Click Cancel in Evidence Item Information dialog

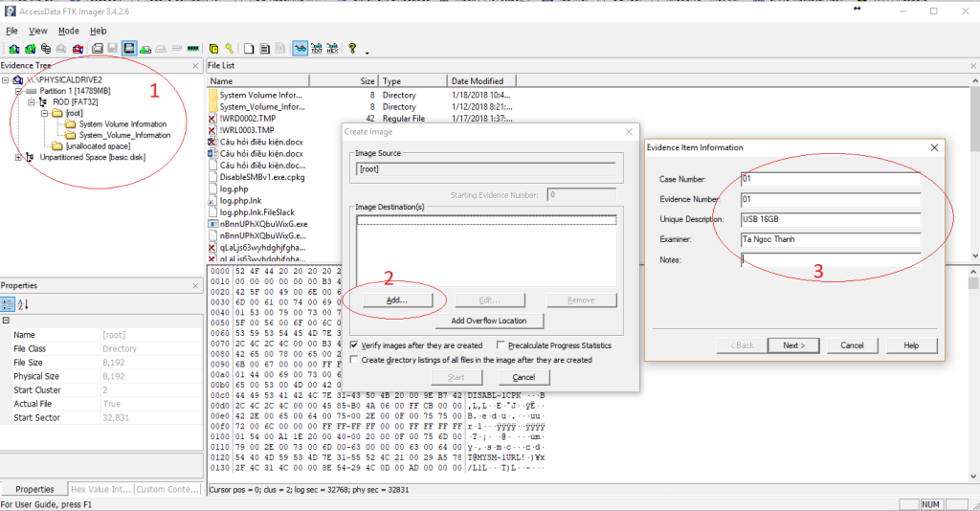coord(852,344)
